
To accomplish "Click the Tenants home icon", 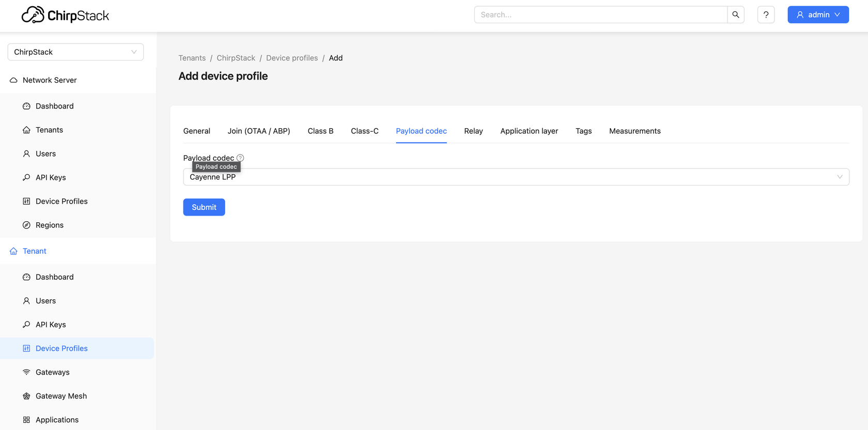I will 26,130.
